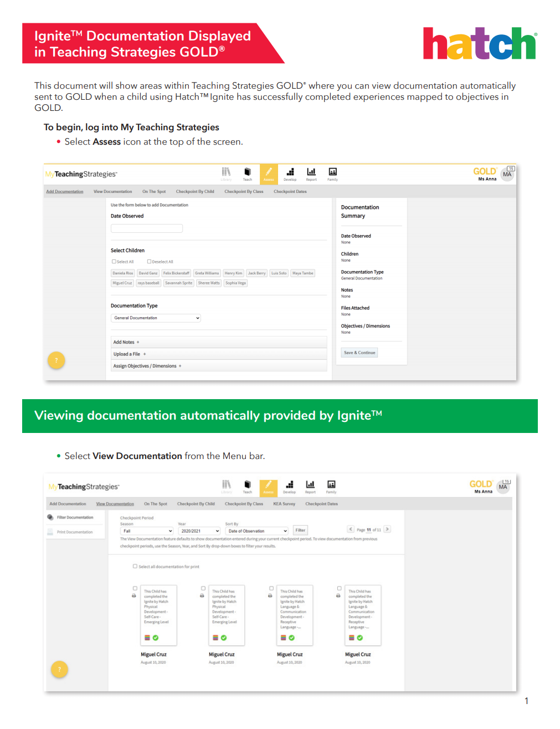
Task: Select child Miguel Cruz in Select Children
Action: pyautogui.click(x=122, y=283)
